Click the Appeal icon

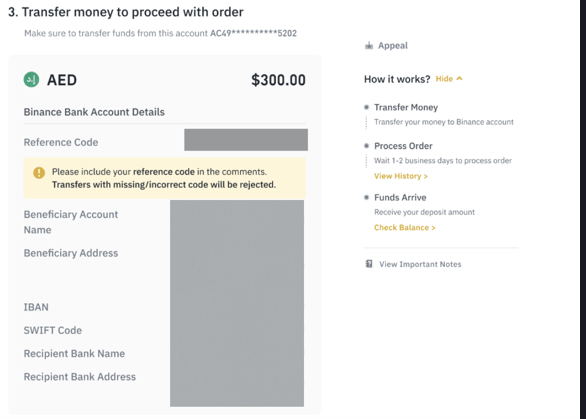(x=369, y=46)
